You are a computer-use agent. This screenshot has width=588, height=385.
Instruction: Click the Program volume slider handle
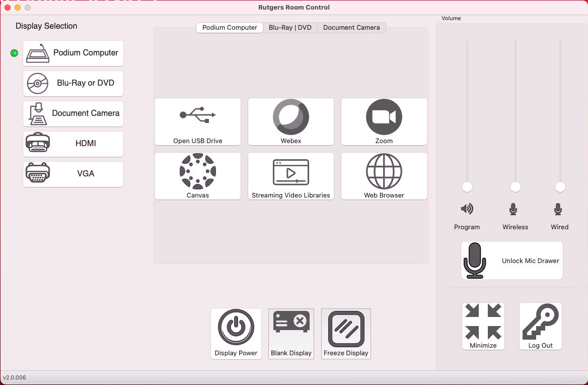click(467, 187)
